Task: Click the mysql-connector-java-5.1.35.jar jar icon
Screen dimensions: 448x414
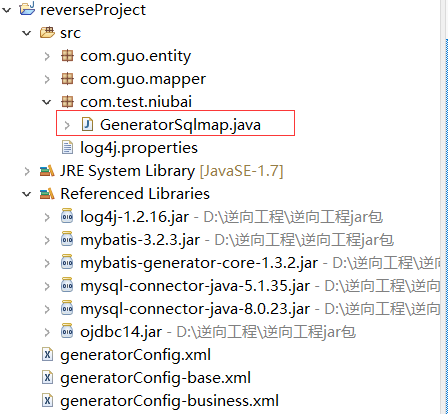Action: tap(67, 285)
